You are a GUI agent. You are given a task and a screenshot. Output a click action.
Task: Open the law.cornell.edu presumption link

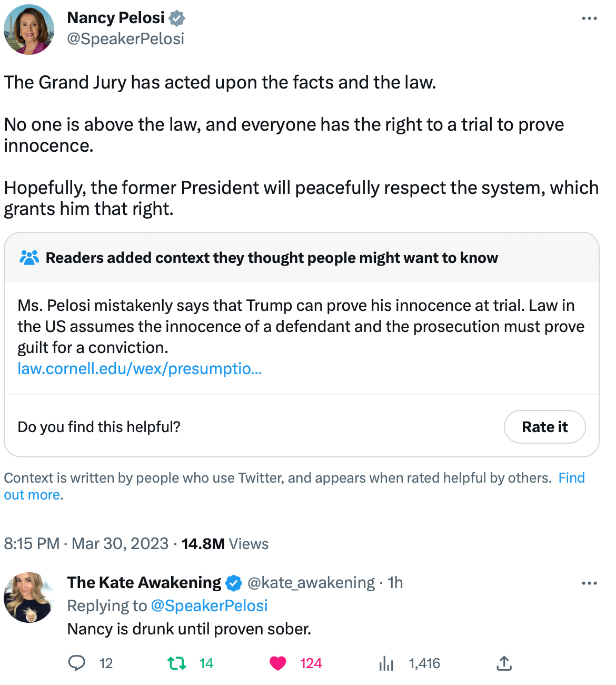tap(140, 368)
